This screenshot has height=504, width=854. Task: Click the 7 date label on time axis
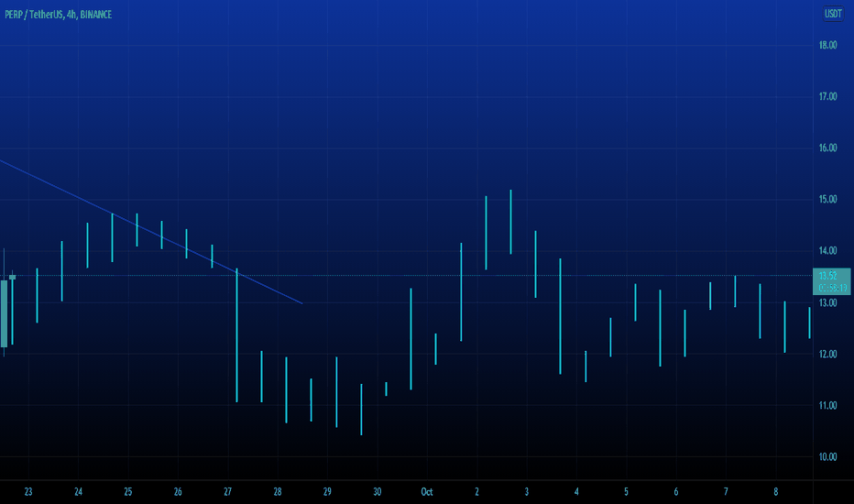(x=726, y=492)
